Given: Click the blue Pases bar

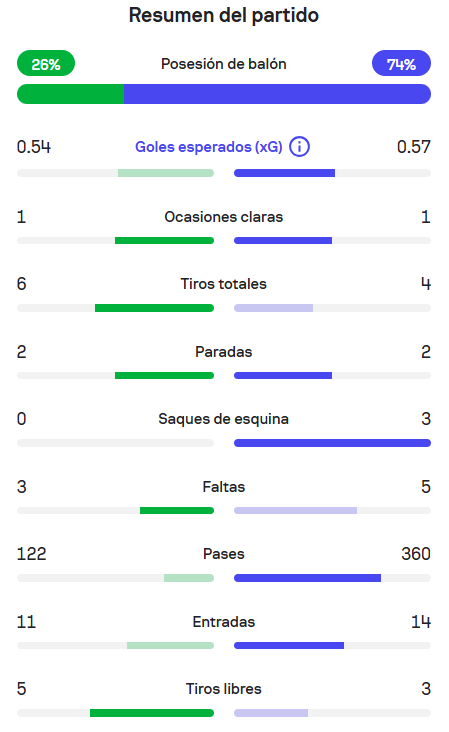Looking at the screenshot, I should (308, 578).
